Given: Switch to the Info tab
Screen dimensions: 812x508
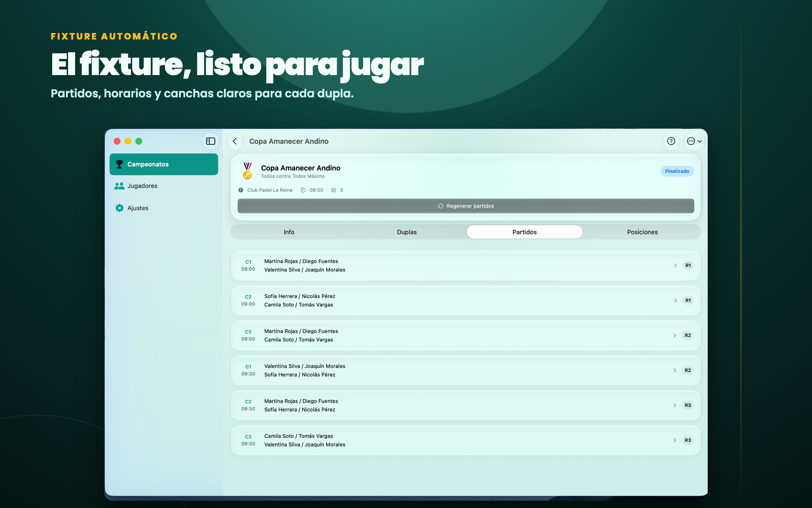Looking at the screenshot, I should [x=289, y=232].
